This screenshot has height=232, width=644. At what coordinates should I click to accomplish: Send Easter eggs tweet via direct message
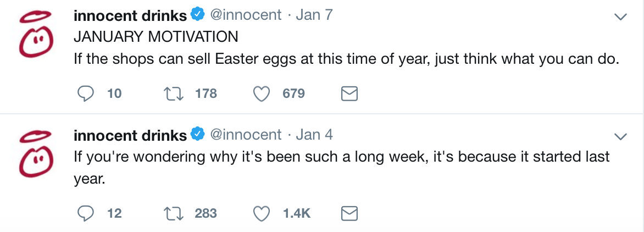point(349,94)
